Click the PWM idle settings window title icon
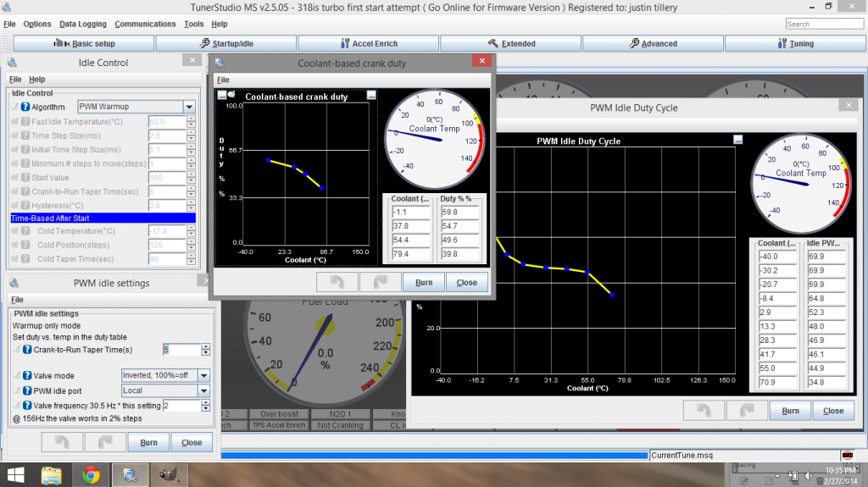Screen dimensions: 868x487 tap(14, 283)
